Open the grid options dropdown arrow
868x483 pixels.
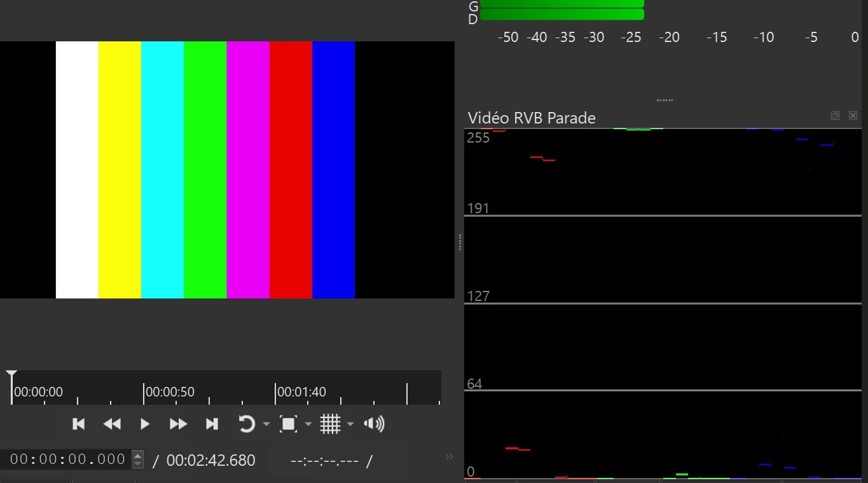tap(350, 424)
